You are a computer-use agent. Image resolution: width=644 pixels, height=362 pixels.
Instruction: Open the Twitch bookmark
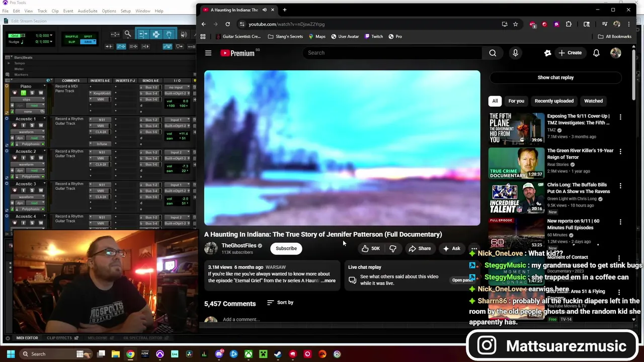click(374, 36)
